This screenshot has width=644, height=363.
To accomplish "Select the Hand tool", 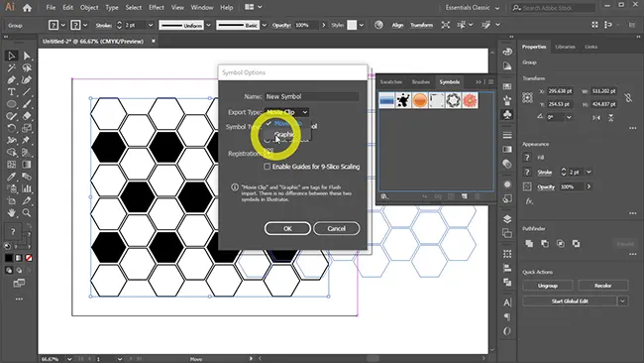I will [x=11, y=213].
